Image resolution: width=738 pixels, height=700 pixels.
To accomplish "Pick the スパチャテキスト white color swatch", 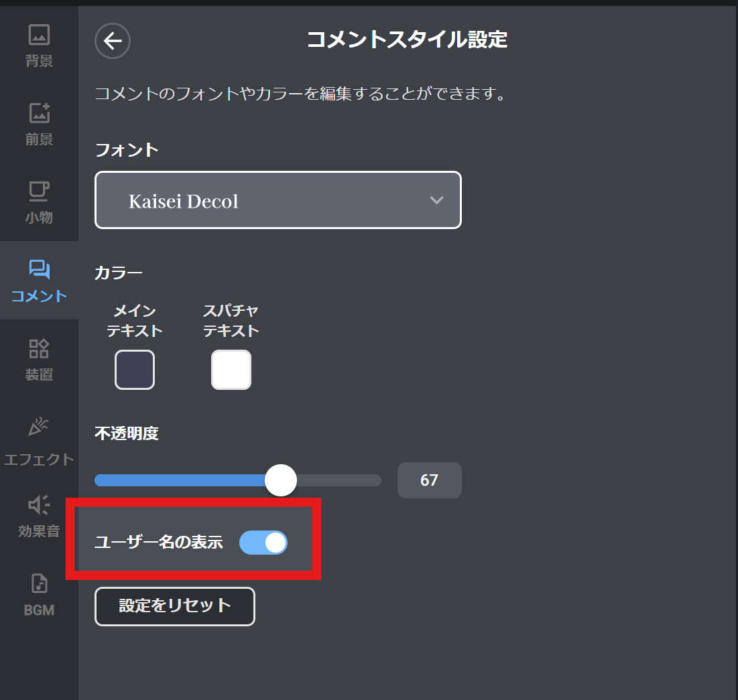I will [x=231, y=370].
